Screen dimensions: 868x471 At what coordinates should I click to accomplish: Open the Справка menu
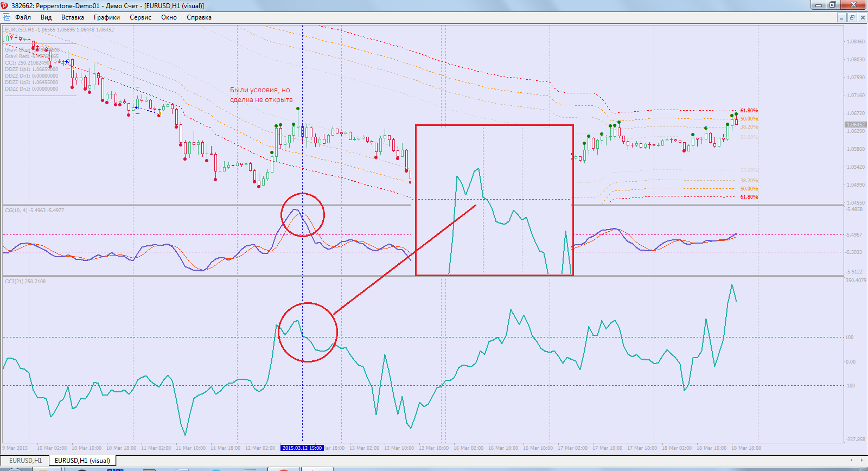pyautogui.click(x=199, y=17)
